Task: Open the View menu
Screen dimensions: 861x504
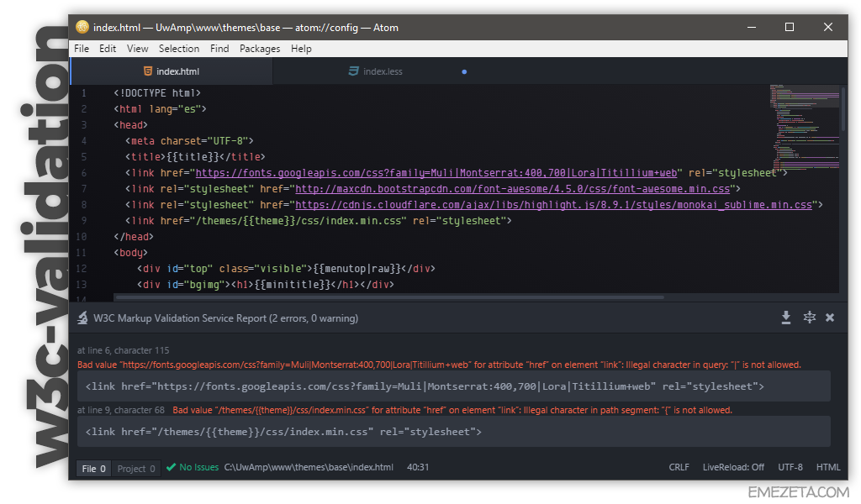Action: tap(137, 49)
